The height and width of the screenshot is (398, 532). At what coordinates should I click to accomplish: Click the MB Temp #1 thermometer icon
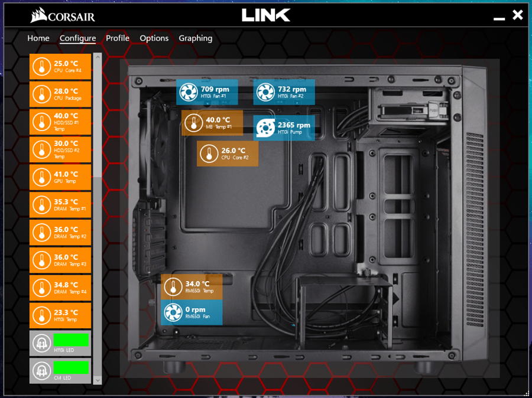point(194,123)
